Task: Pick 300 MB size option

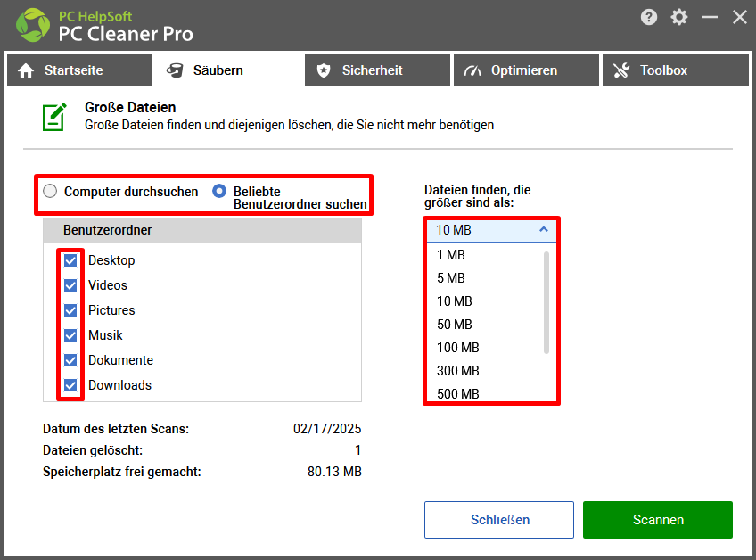Action: click(486, 370)
